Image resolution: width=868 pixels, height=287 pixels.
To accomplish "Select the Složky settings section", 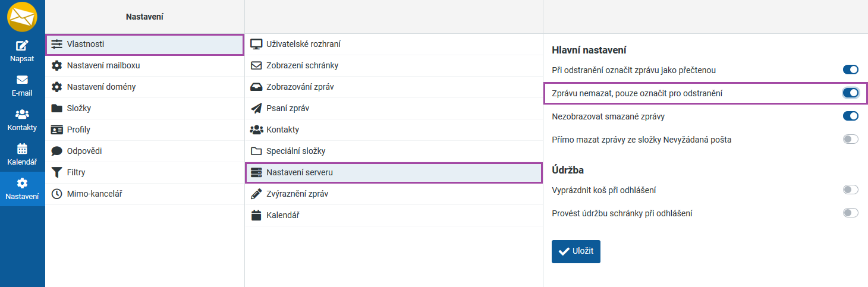I will click(x=78, y=108).
